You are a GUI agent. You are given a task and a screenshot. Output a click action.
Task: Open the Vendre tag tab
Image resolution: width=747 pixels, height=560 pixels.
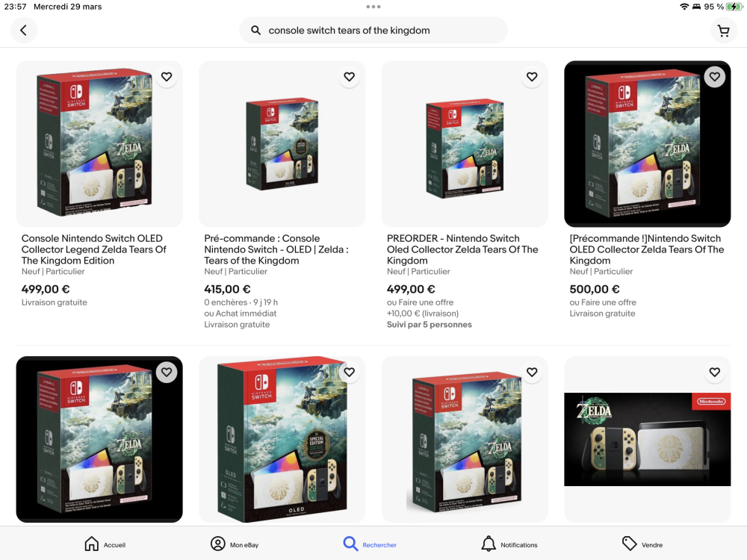[642, 544]
